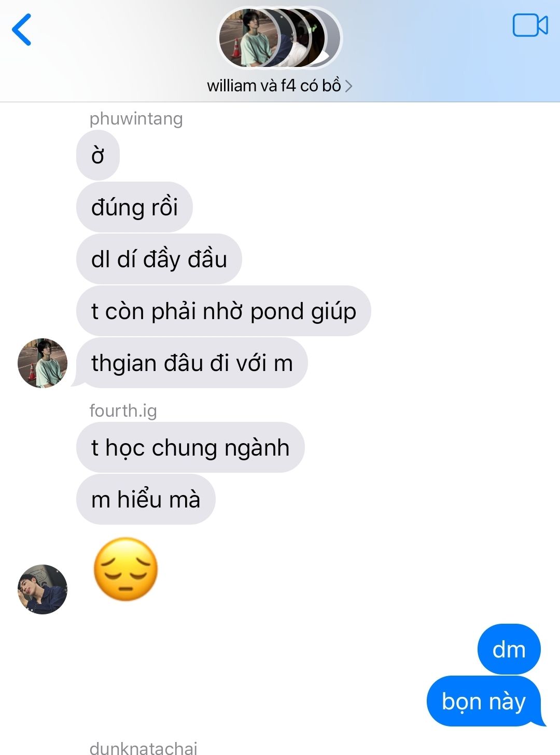Select 'thgian đâu đi với m' message
The height and width of the screenshot is (755, 560).
tap(192, 363)
